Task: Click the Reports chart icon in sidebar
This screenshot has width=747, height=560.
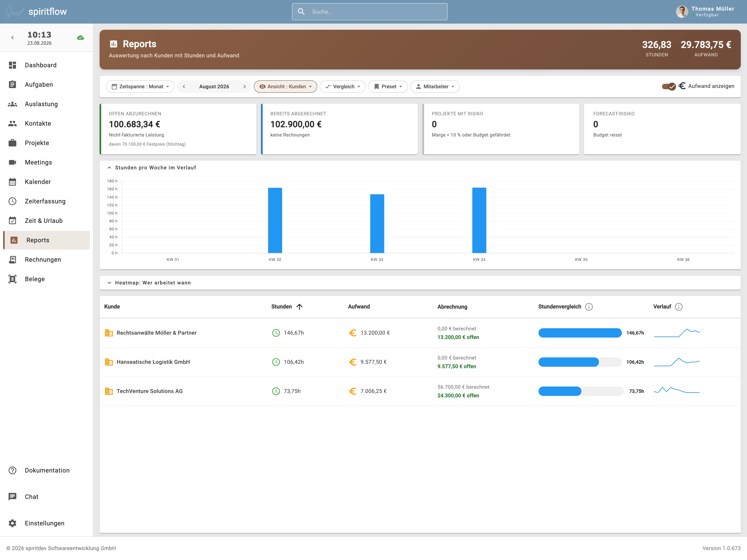Action: tap(14, 240)
